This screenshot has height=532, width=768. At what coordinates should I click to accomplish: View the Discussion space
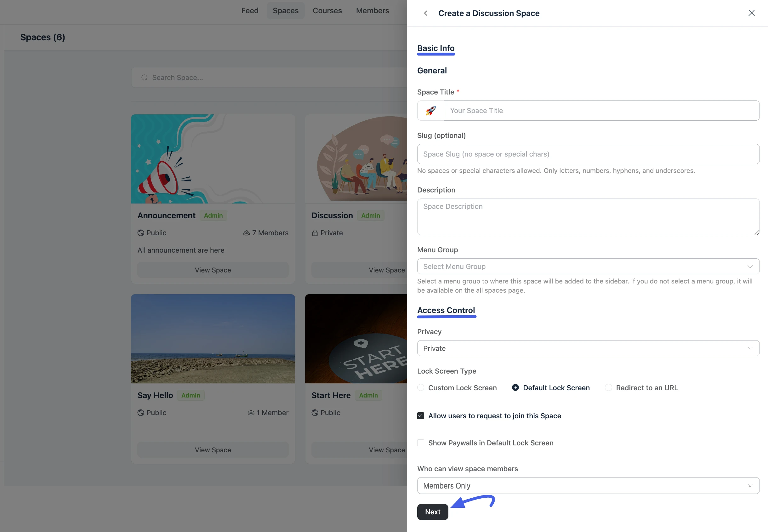[x=359, y=270]
